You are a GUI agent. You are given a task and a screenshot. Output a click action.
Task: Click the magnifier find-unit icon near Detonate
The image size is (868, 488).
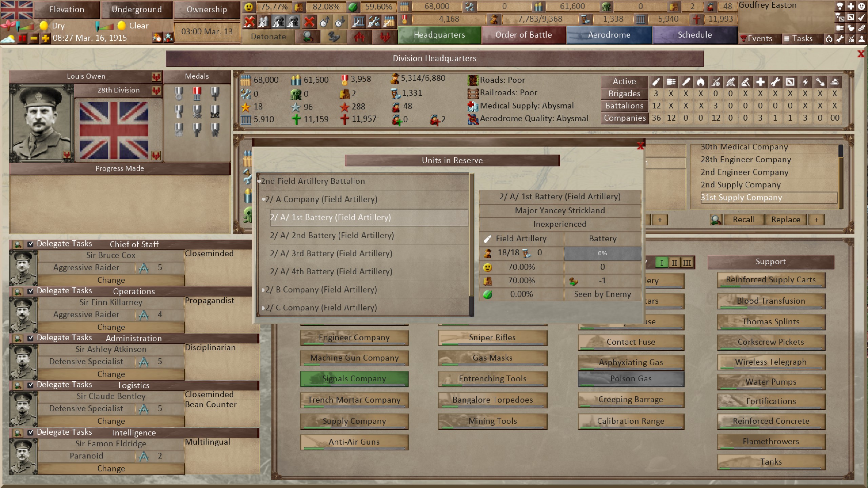pos(308,37)
